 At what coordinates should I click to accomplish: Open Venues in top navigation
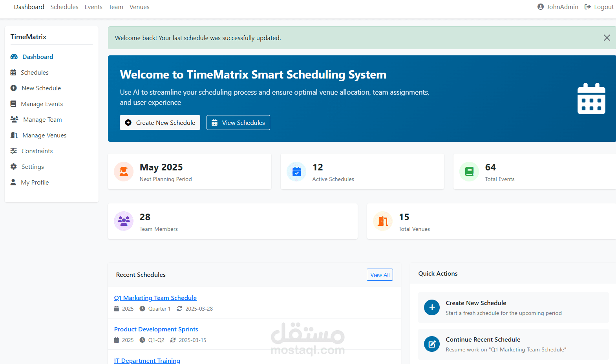click(139, 7)
